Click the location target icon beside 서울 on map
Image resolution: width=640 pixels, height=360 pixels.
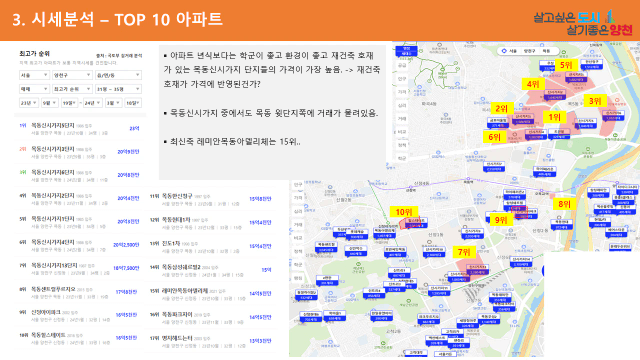pyautogui.click(x=504, y=51)
